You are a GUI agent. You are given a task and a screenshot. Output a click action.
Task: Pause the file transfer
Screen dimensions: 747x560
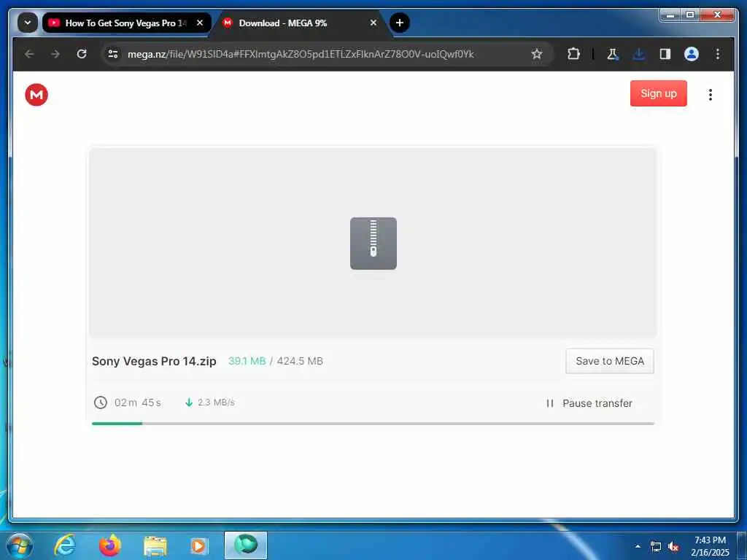589,403
